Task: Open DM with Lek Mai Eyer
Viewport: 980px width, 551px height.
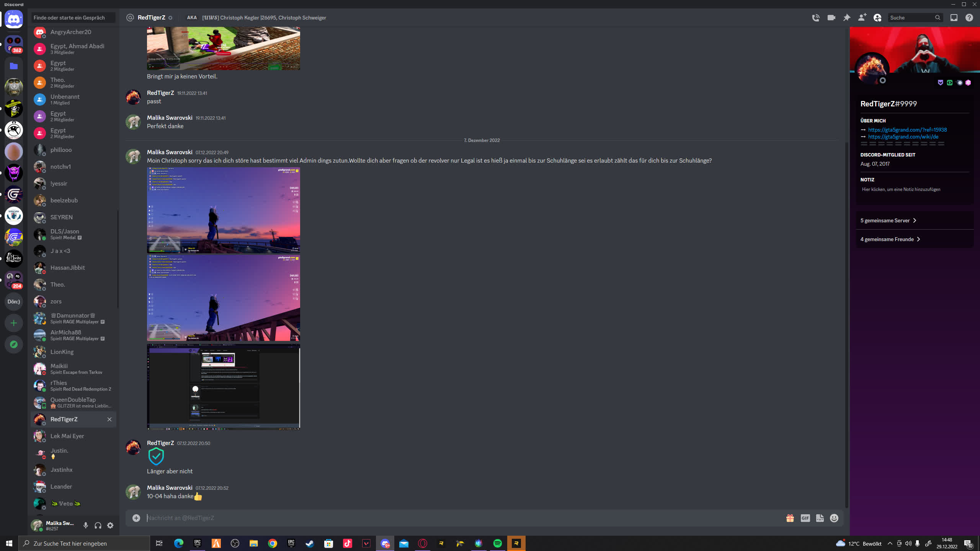Action: click(x=67, y=436)
